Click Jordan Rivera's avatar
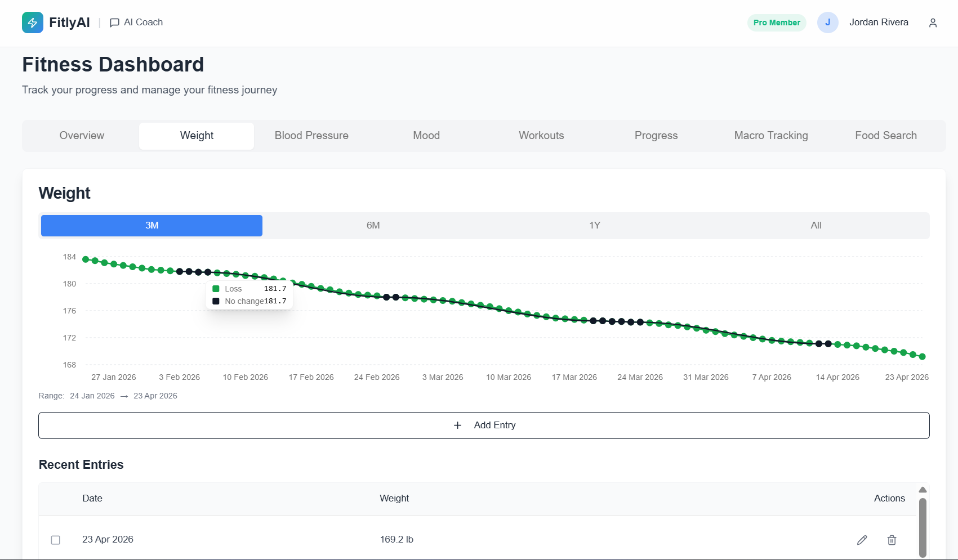958x560 pixels. pyautogui.click(x=828, y=23)
